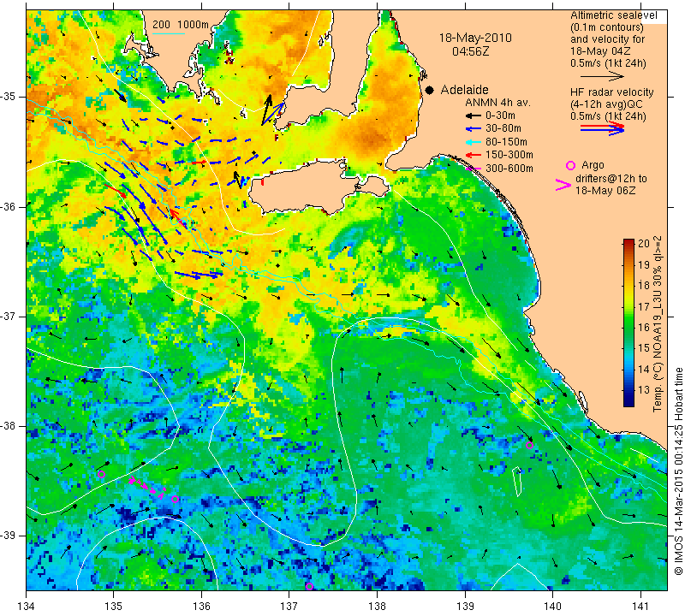Click the 'Altimetric sealevel' heading

coord(613,15)
